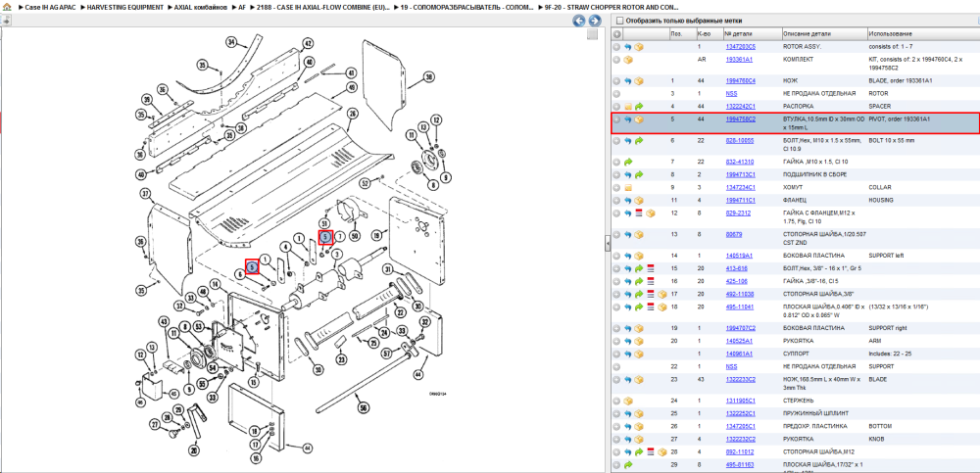The height and width of the screenshot is (473, 980).
Task: Enable 'Отобразить только выбранные метки' checkbox
Action: pos(620,20)
